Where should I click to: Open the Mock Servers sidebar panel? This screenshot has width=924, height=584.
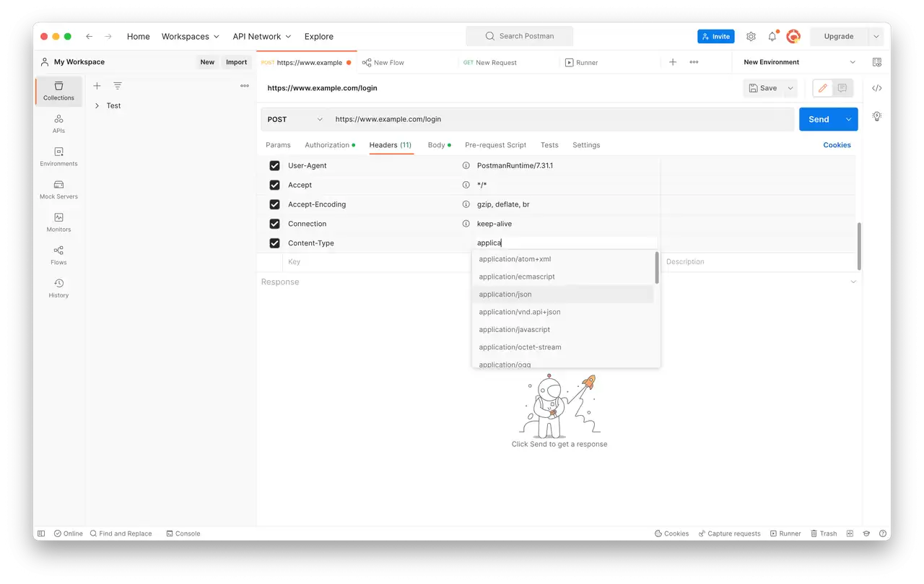click(58, 190)
